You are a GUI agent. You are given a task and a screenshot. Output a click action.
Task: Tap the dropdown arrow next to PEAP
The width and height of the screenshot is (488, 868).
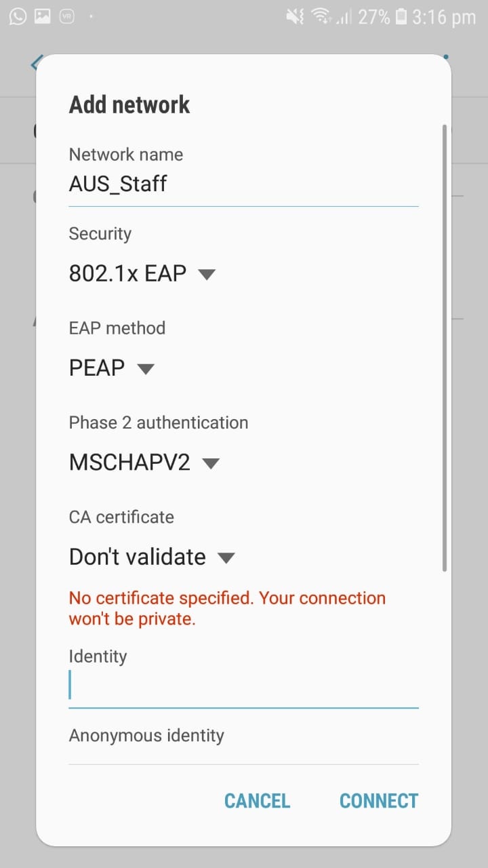click(x=146, y=369)
